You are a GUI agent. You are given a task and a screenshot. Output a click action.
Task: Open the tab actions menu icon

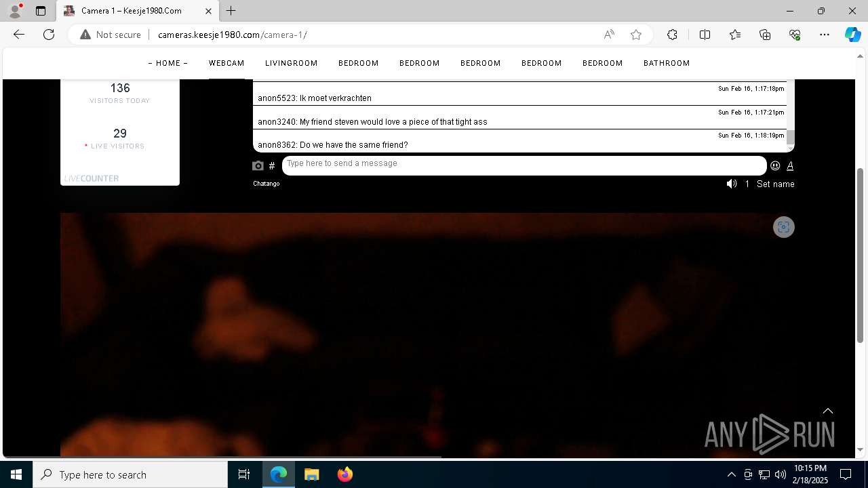click(41, 11)
